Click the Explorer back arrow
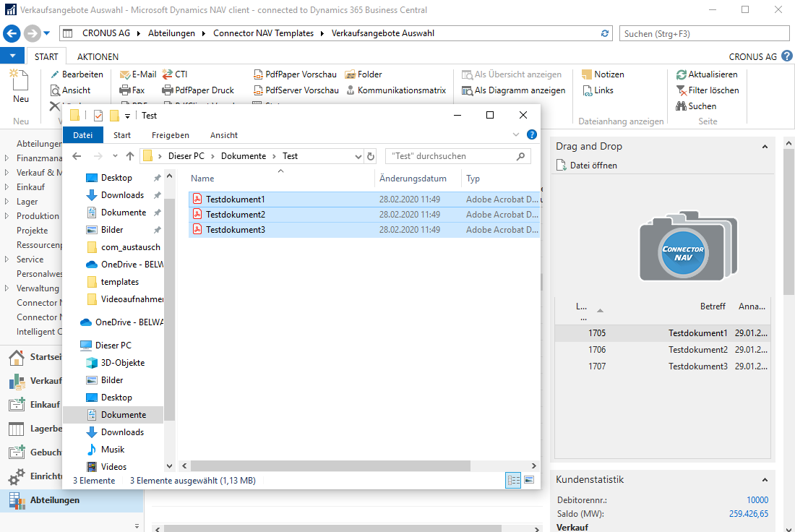This screenshot has width=795, height=532. 77,156
